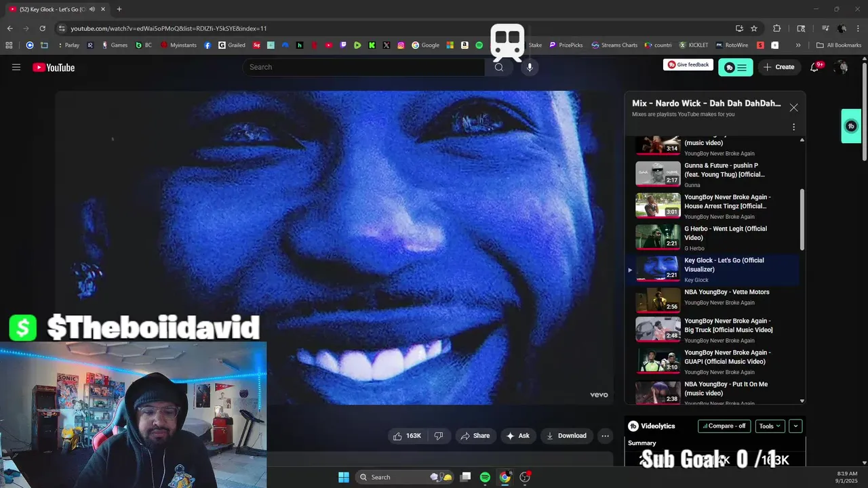Open the RotoWire bookmark

point(731,45)
